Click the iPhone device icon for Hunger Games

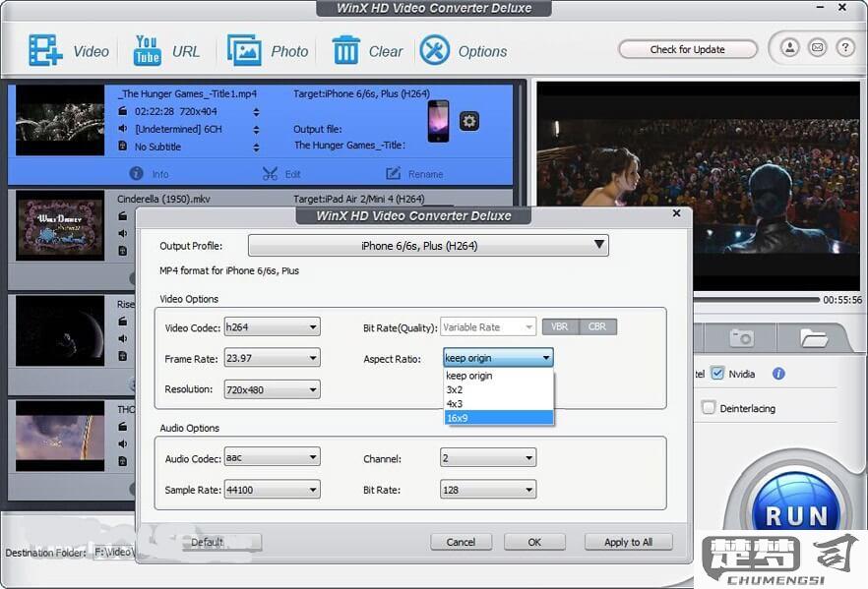tap(439, 121)
